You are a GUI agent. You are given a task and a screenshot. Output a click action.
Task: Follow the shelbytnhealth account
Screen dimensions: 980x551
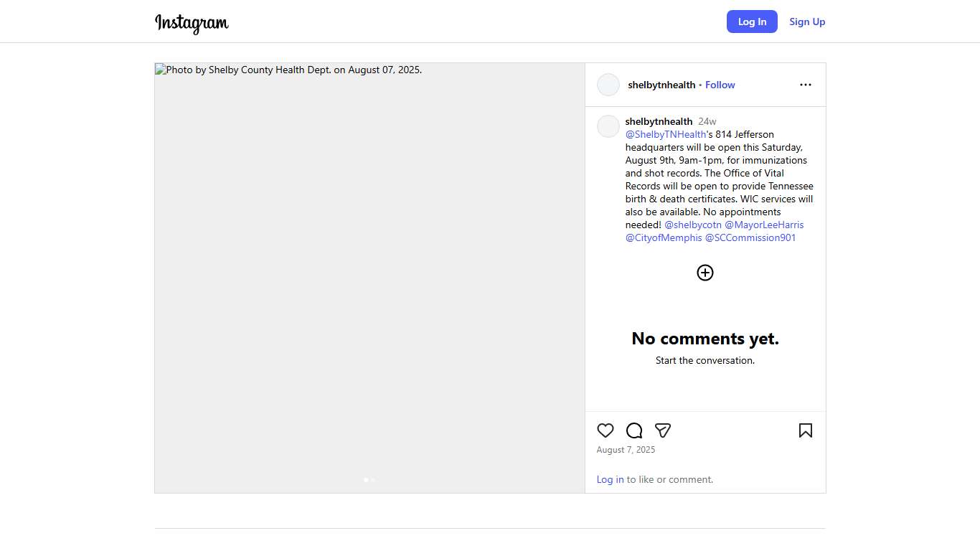pyautogui.click(x=720, y=85)
